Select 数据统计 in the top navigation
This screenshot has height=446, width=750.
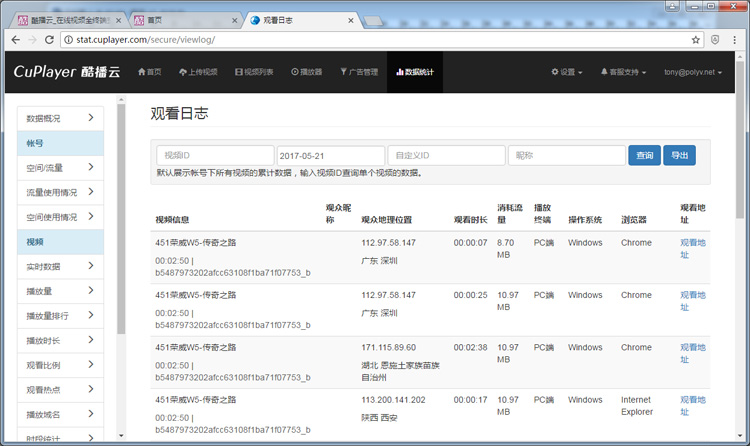pyautogui.click(x=414, y=72)
